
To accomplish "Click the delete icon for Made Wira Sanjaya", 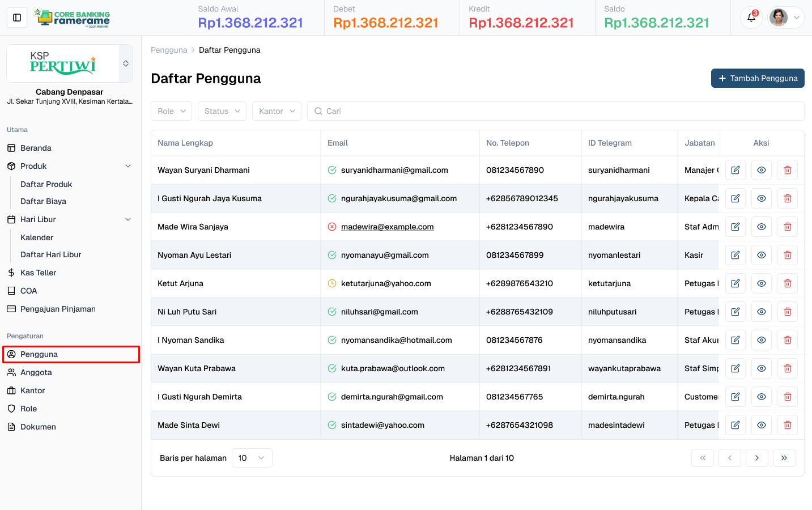I will coord(787,226).
